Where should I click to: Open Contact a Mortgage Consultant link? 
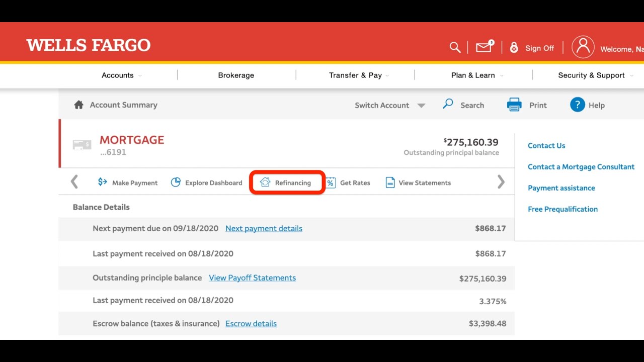(581, 167)
